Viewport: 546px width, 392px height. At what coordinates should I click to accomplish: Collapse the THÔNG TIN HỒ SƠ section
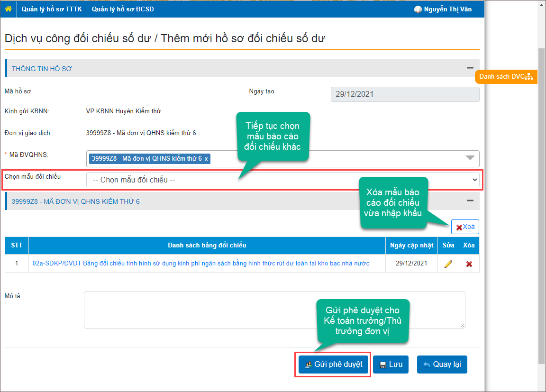pyautogui.click(x=470, y=68)
